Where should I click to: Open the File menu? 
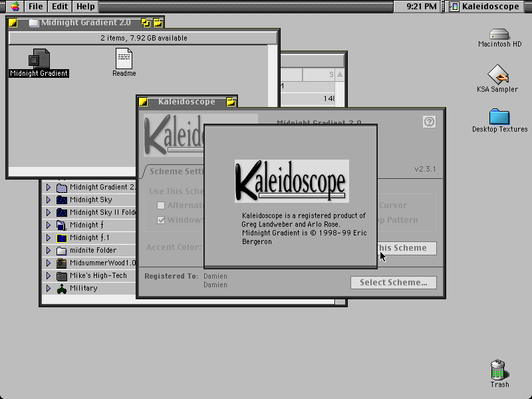[x=36, y=6]
